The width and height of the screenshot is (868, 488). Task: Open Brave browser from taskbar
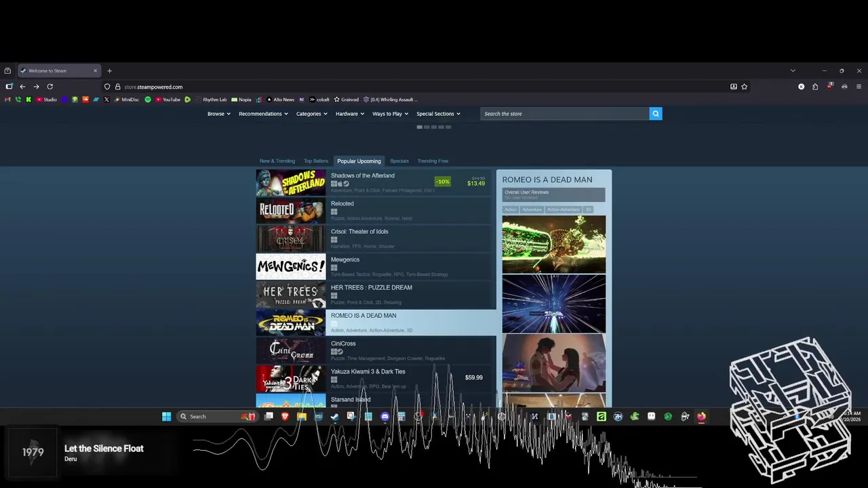285,416
